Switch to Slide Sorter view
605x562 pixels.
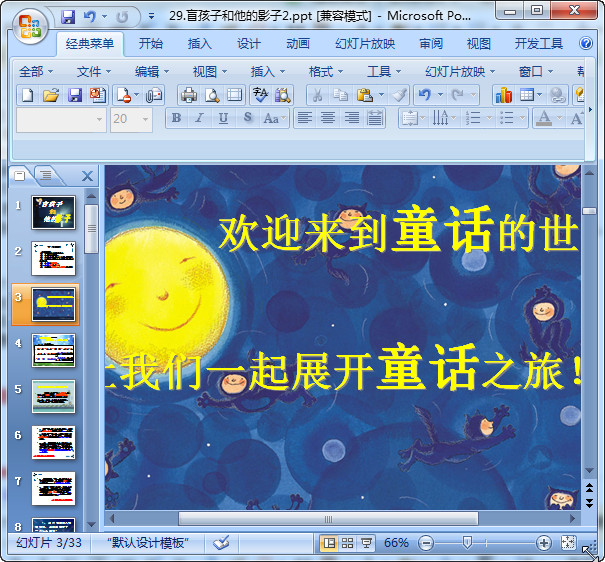(x=347, y=543)
